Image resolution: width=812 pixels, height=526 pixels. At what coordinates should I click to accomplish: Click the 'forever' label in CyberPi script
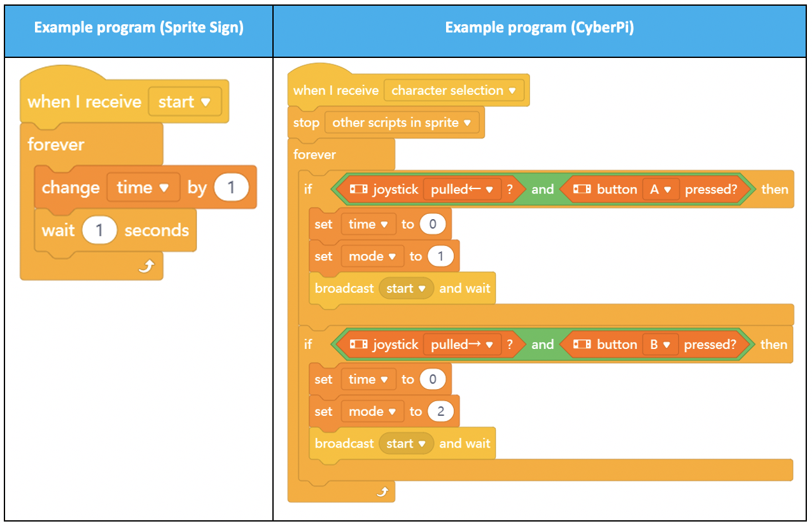pyautogui.click(x=314, y=155)
